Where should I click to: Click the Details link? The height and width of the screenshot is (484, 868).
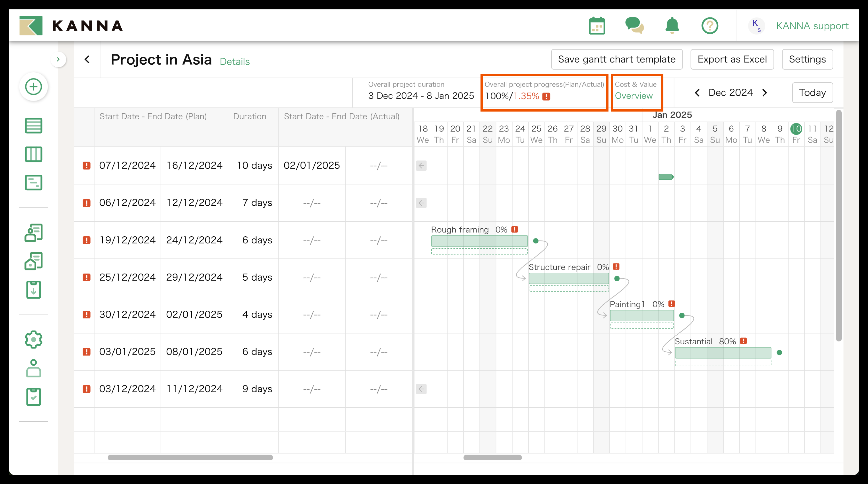[x=234, y=62]
